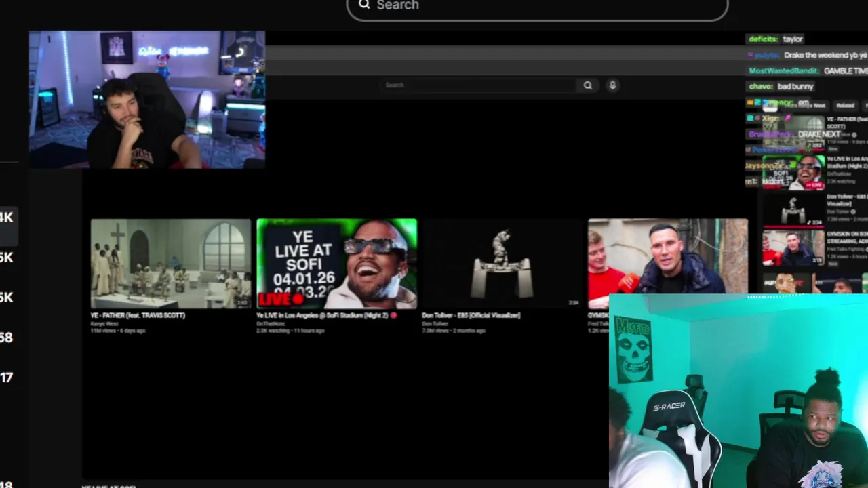Open the Kanye West channel name link
Viewport: 868px width, 488px height.
click(x=104, y=324)
